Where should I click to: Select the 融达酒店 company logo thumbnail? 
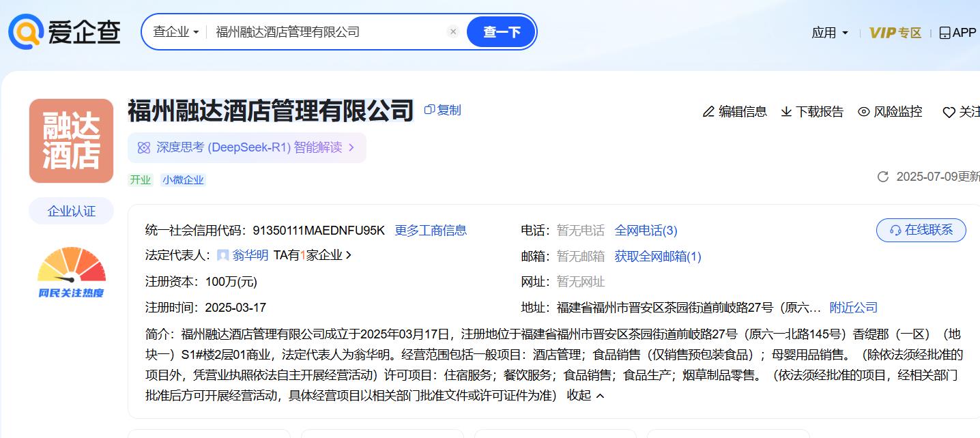71,141
